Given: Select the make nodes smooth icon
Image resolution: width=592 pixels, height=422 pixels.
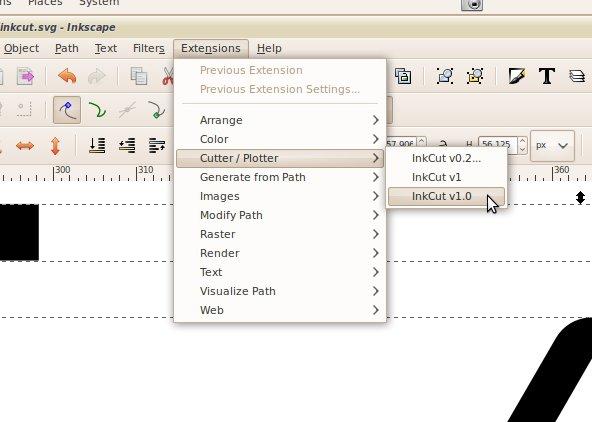Looking at the screenshot, I should [97, 110].
